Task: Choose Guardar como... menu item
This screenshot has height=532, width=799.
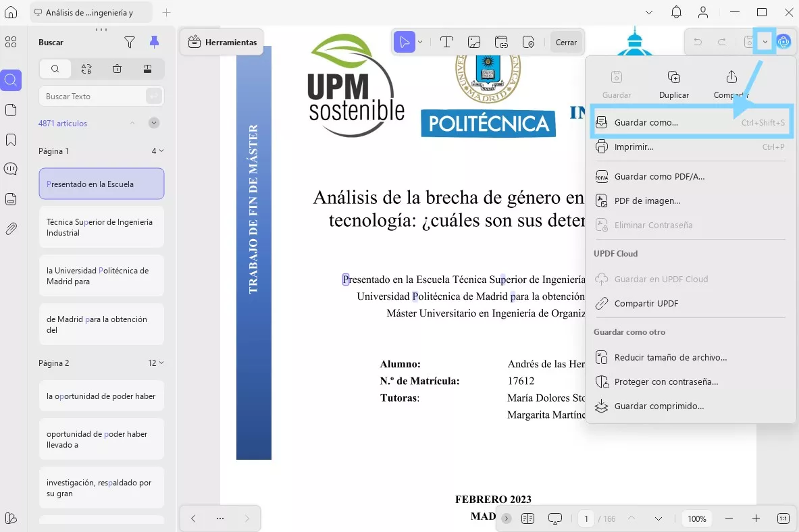Action: pyautogui.click(x=692, y=122)
